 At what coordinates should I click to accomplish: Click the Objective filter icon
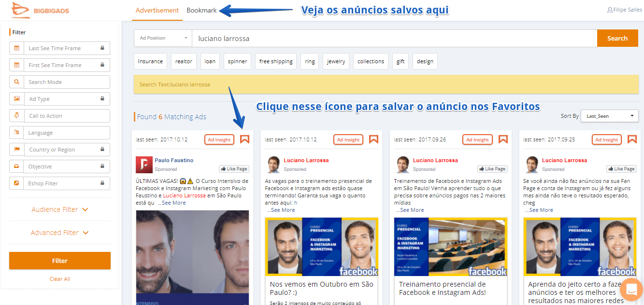click(17, 166)
